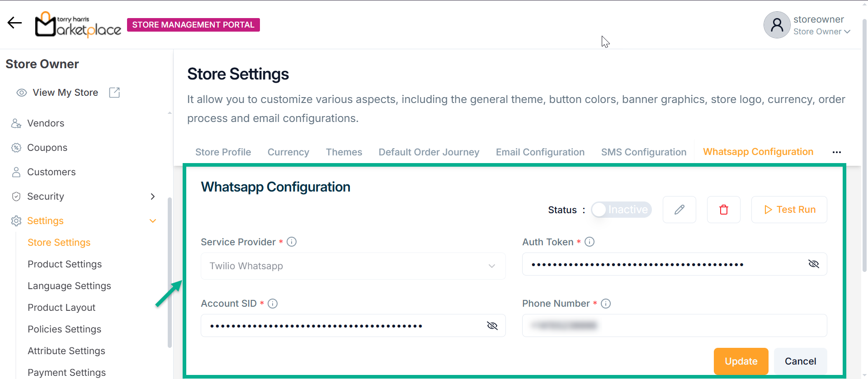Click the orange Update button
The height and width of the screenshot is (379, 868).
tap(741, 361)
